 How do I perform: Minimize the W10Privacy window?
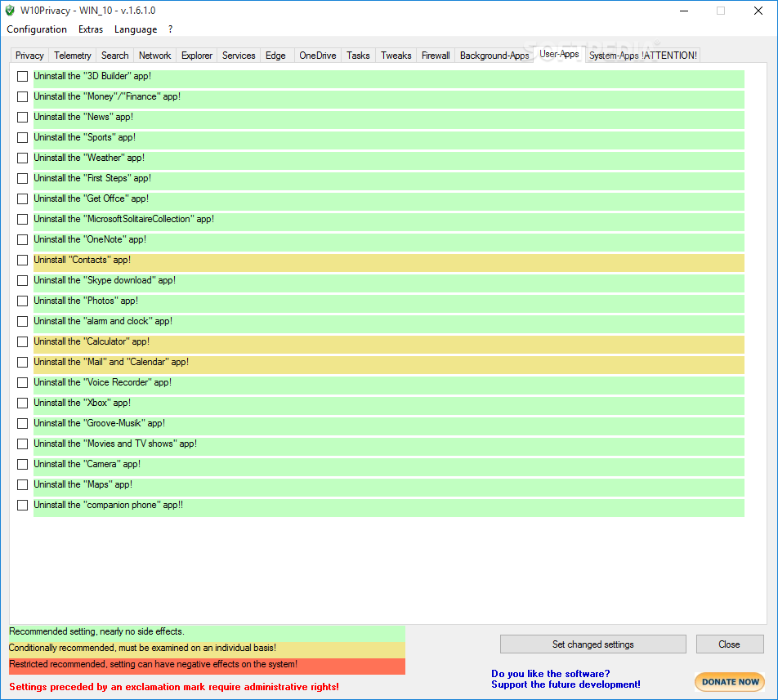[x=684, y=11]
